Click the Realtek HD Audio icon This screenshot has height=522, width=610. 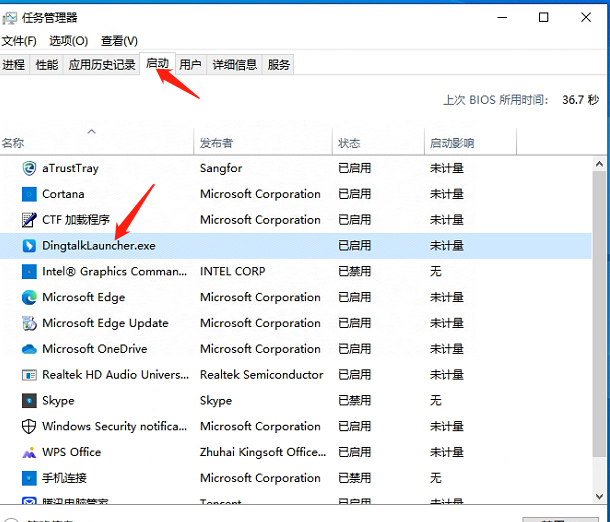(29, 375)
